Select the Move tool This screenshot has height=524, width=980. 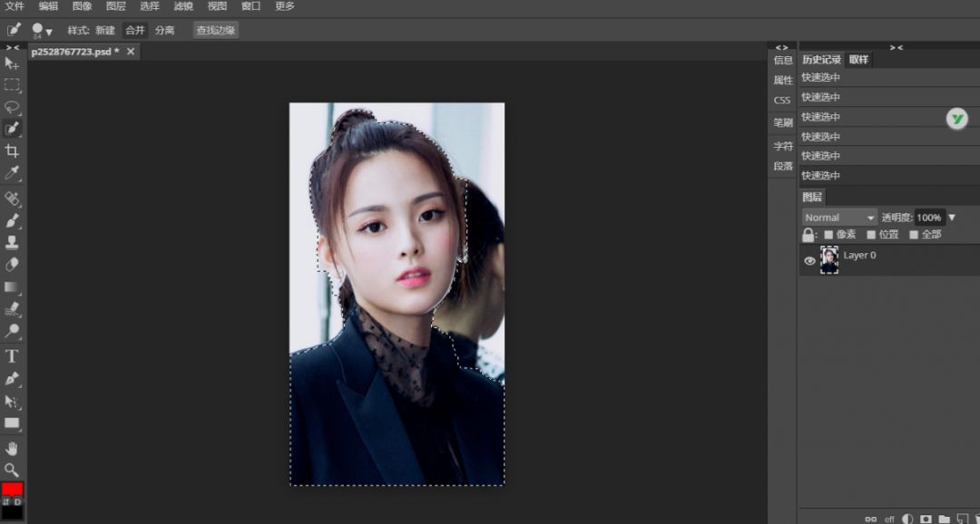(x=12, y=63)
